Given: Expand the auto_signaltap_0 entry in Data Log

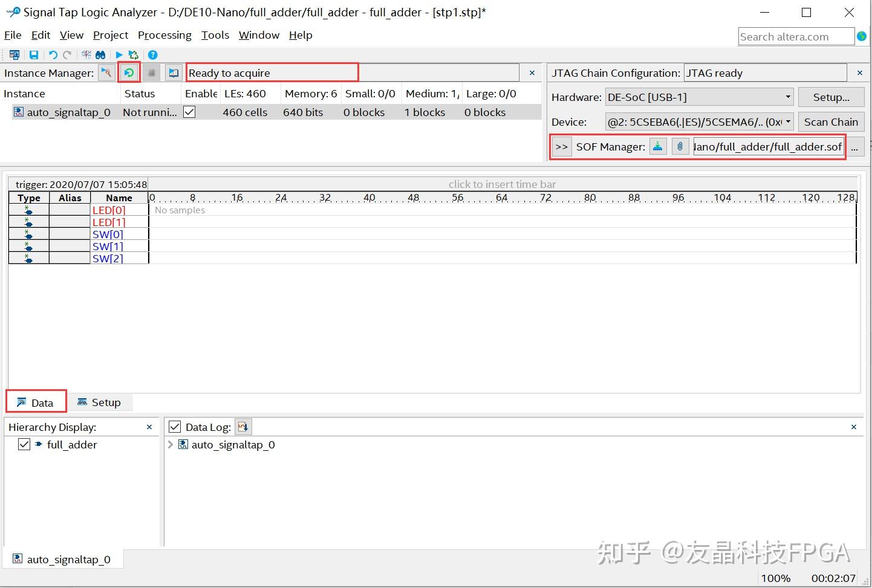Looking at the screenshot, I should (x=170, y=445).
